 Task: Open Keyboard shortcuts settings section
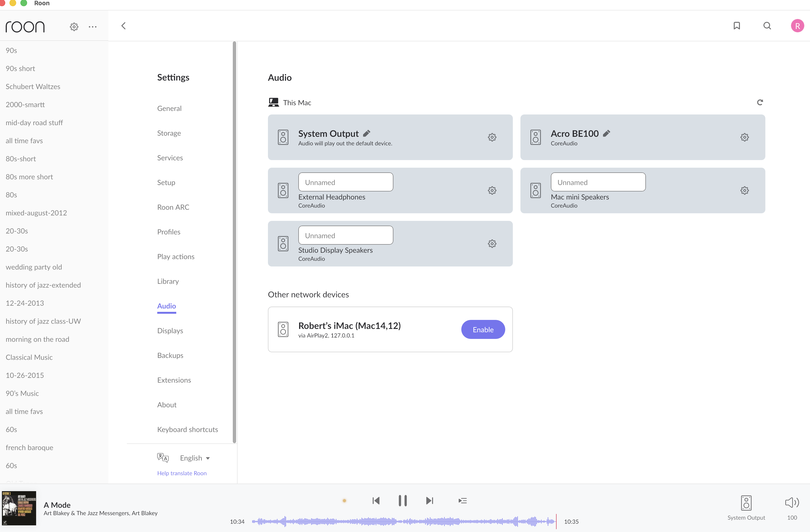tap(187, 430)
